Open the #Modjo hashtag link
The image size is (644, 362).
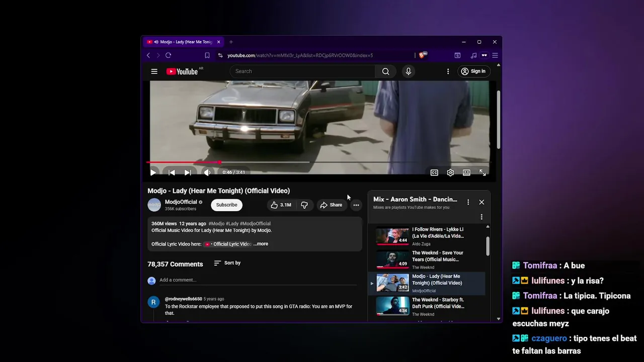click(x=216, y=224)
